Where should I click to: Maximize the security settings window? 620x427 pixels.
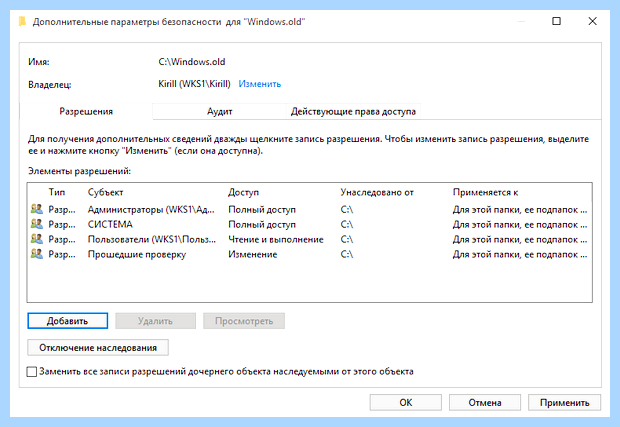(x=556, y=21)
